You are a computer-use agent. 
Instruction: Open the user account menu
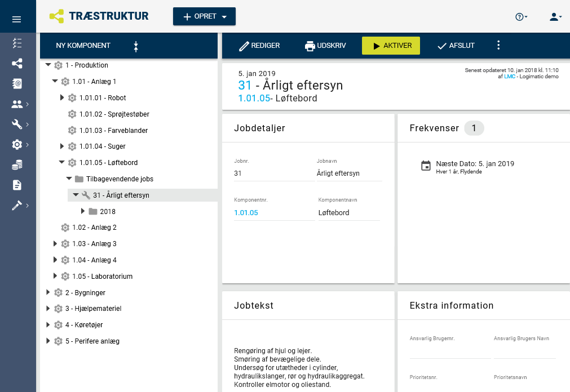pyautogui.click(x=555, y=17)
